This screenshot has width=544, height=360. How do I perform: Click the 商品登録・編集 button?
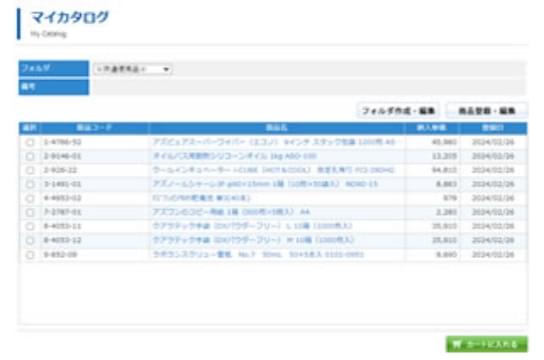tap(486, 111)
